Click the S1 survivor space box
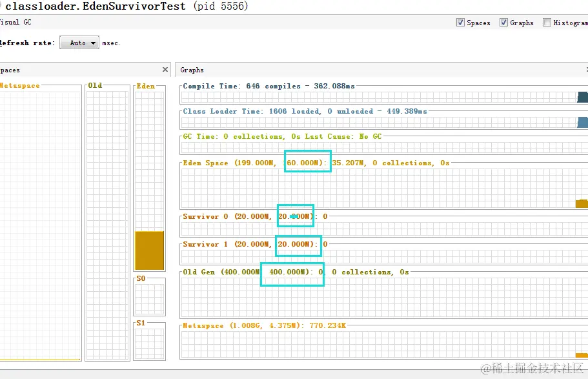The width and height of the screenshot is (588, 379). (x=149, y=343)
